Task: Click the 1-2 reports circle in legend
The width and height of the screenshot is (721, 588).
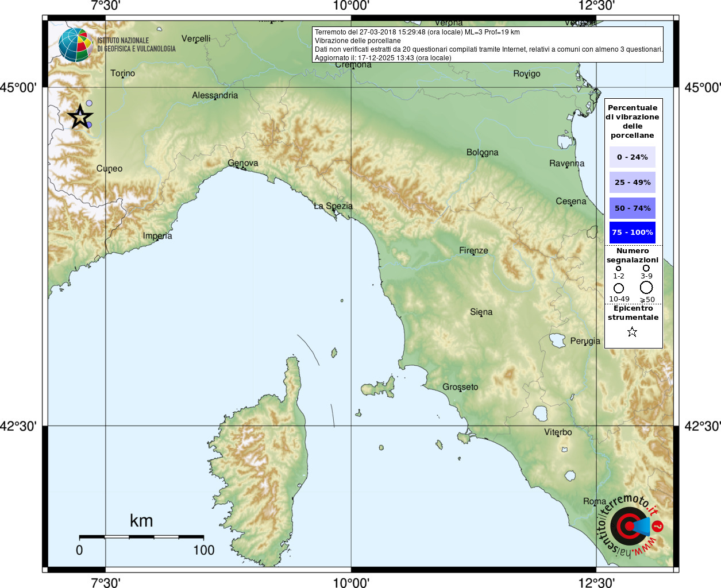Action: pos(619,268)
